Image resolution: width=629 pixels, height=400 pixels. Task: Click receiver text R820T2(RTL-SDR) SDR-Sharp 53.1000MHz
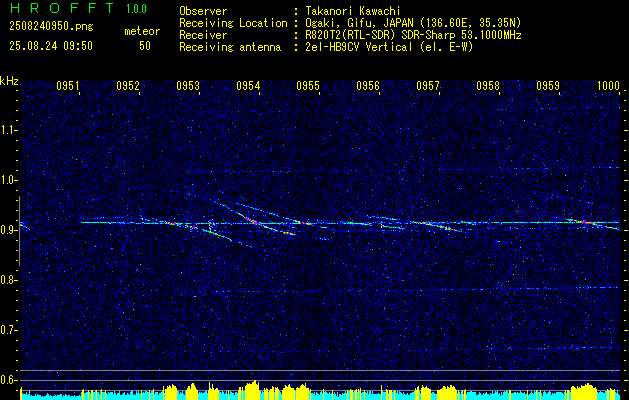pyautogui.click(x=413, y=35)
